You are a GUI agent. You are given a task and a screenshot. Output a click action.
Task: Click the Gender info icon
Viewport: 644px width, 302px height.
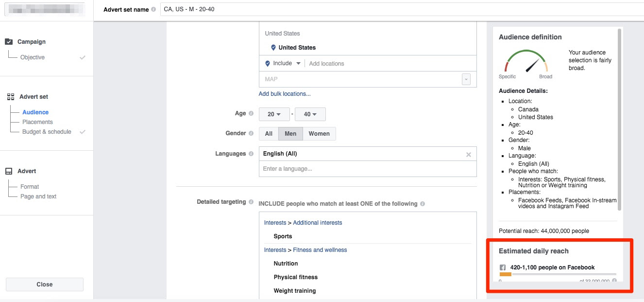[x=251, y=133]
